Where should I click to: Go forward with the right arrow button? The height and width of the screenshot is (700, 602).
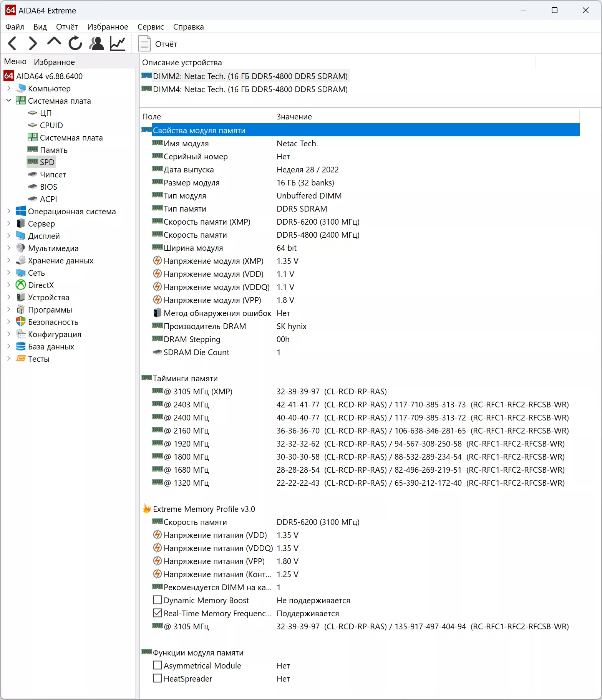point(33,43)
